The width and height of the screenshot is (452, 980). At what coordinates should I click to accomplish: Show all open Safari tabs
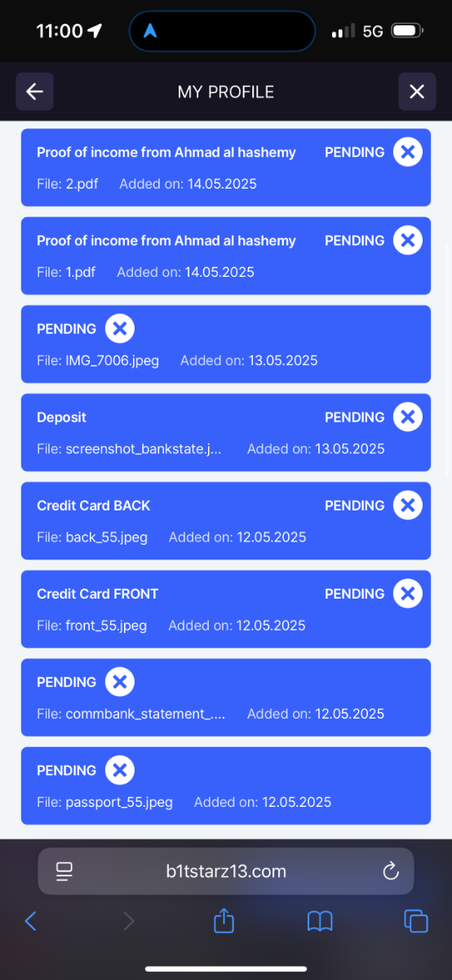click(x=416, y=921)
